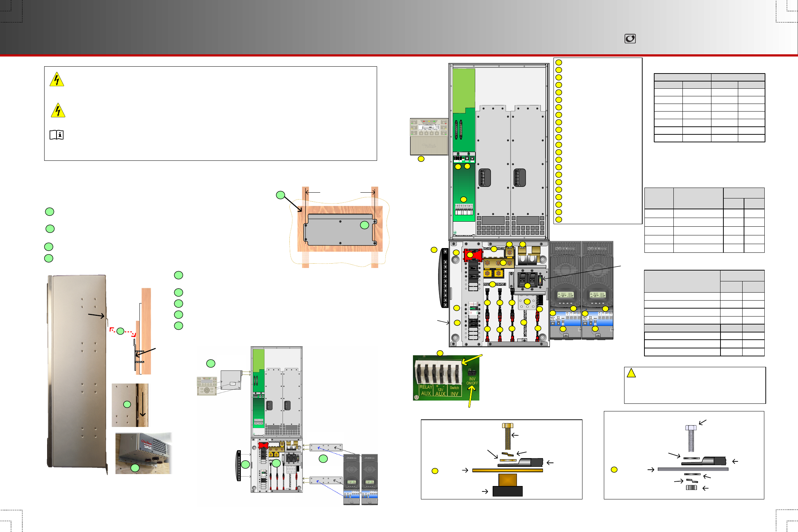Click the Switch INV label on the circuit board
798x532 pixels.
coord(454,391)
